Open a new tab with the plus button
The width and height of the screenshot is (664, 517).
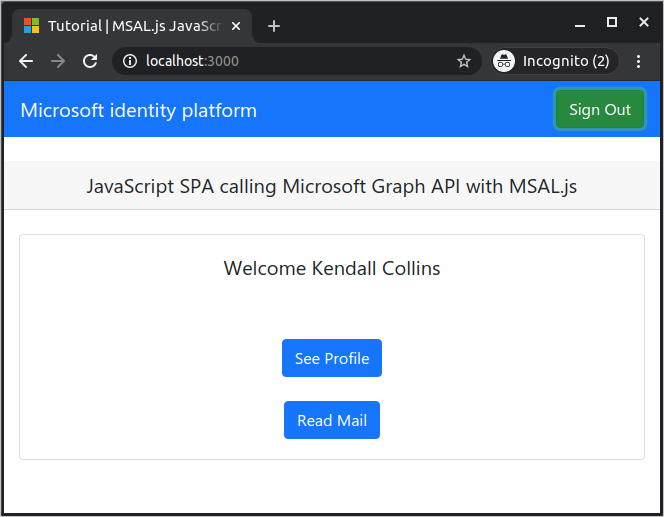tap(274, 26)
